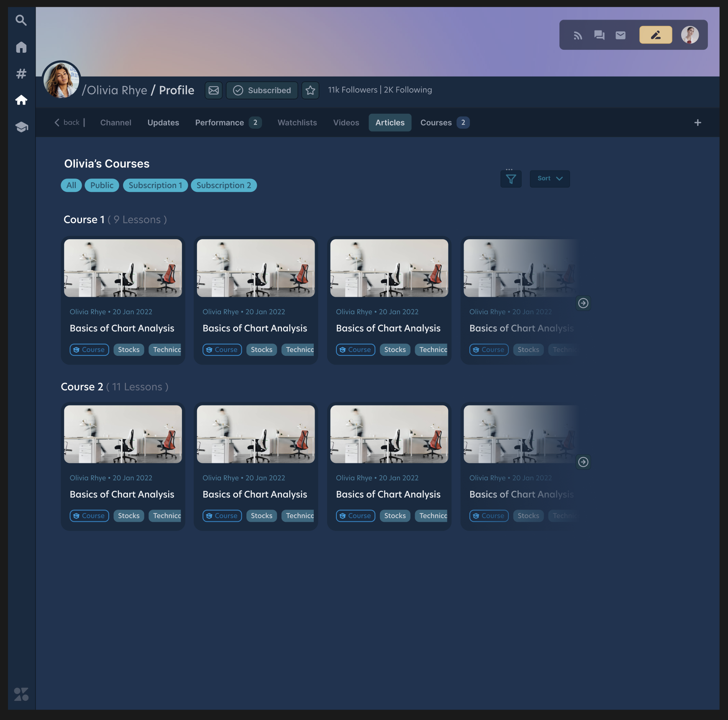Viewport: 728px width, 720px height.
Task: Open first lesson thumbnail in Course 2
Action: click(x=123, y=434)
